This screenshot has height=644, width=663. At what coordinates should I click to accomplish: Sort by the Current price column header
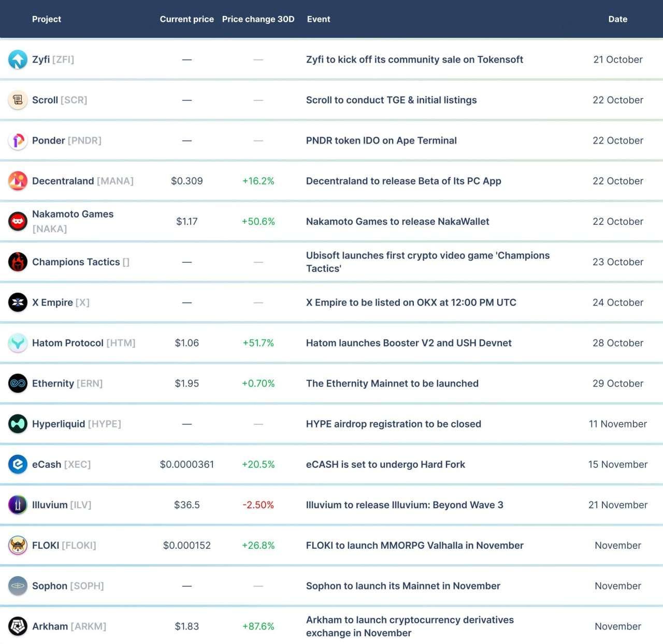(187, 19)
